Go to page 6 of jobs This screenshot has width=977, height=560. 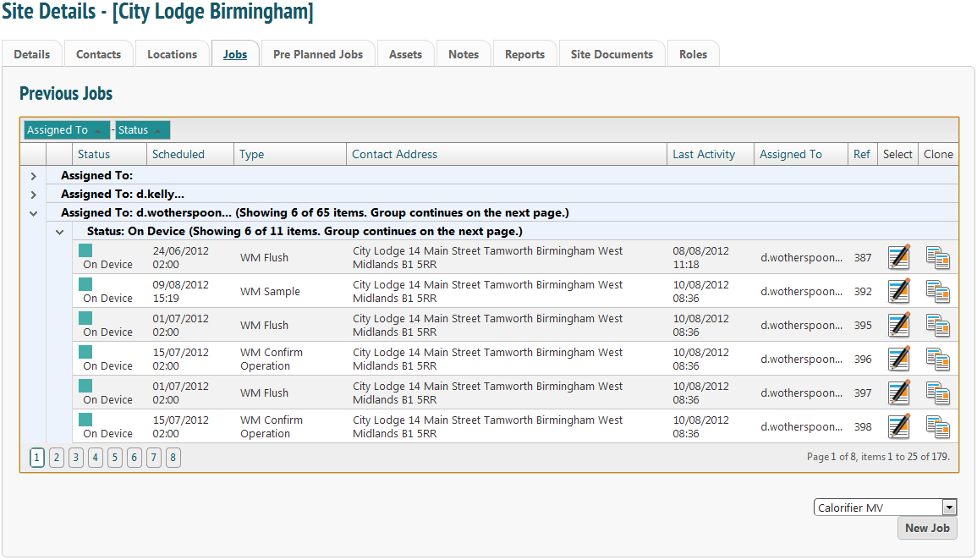(134, 457)
